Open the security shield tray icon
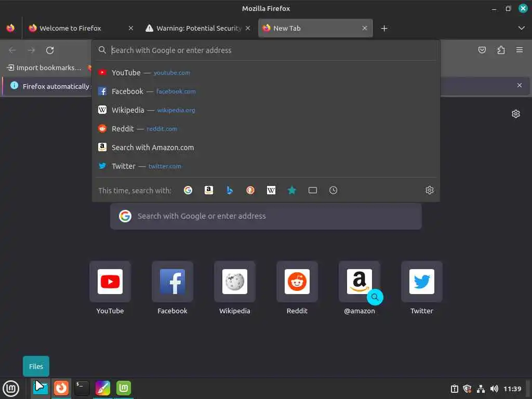The height and width of the screenshot is (399, 532). point(467,389)
